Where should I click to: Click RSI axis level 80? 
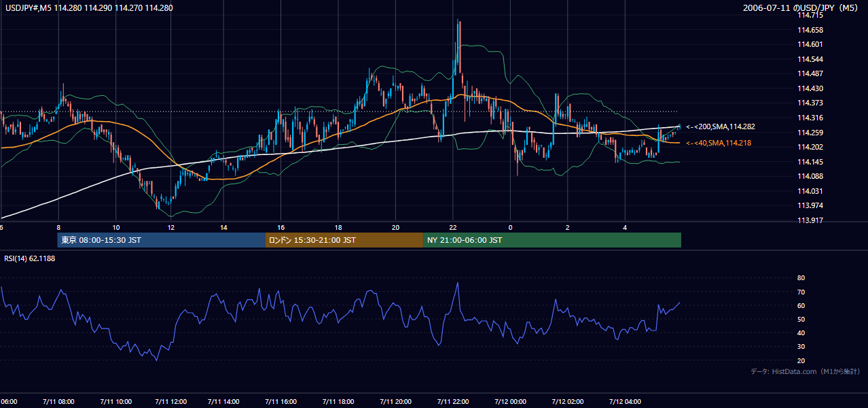click(x=801, y=278)
